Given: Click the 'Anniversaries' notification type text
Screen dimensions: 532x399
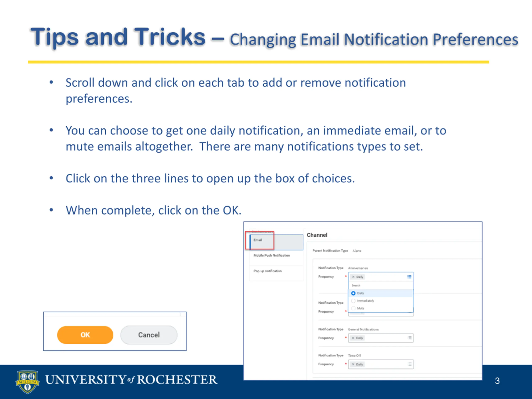Looking at the screenshot, I should pyautogui.click(x=358, y=268).
